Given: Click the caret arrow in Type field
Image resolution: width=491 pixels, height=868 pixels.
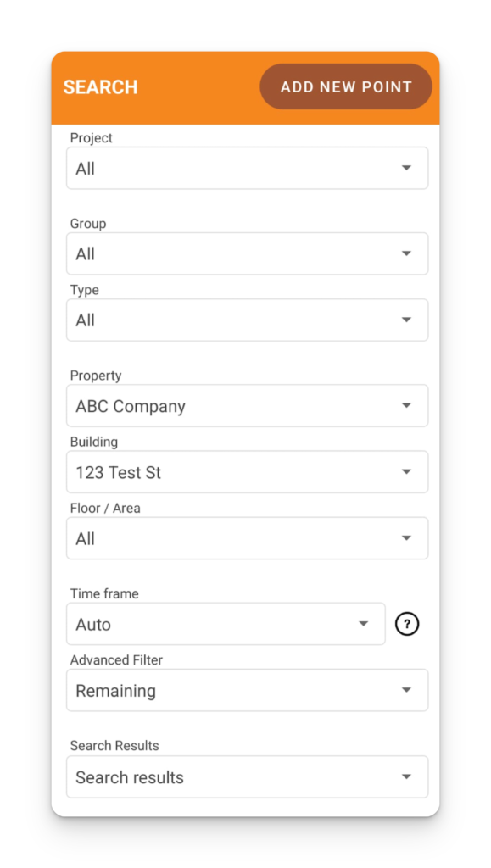Looking at the screenshot, I should tap(406, 320).
